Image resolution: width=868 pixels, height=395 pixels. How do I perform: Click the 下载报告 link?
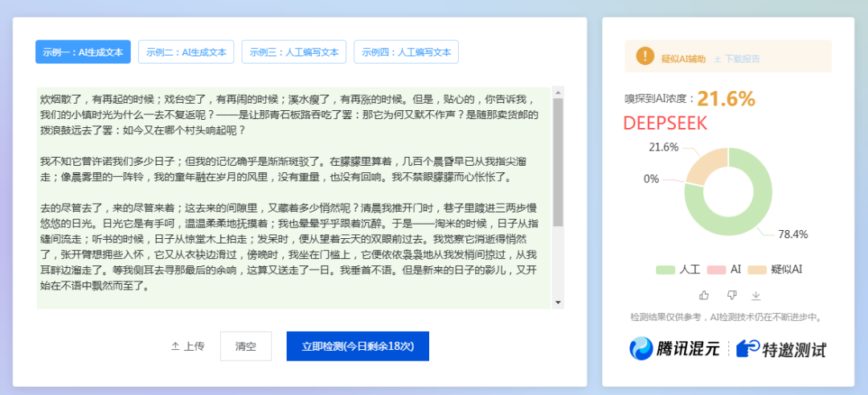[737, 59]
